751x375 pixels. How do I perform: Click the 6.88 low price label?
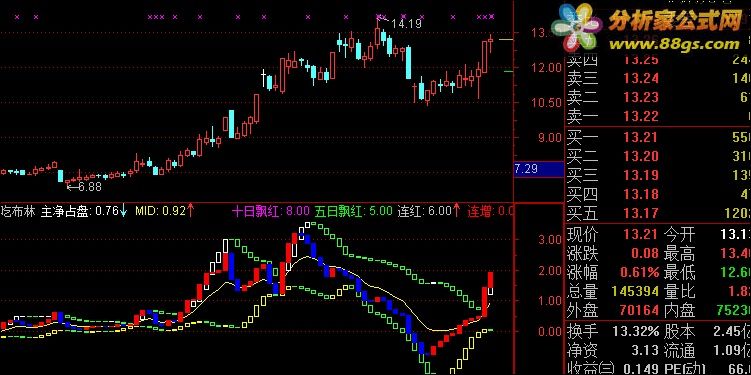(90, 187)
